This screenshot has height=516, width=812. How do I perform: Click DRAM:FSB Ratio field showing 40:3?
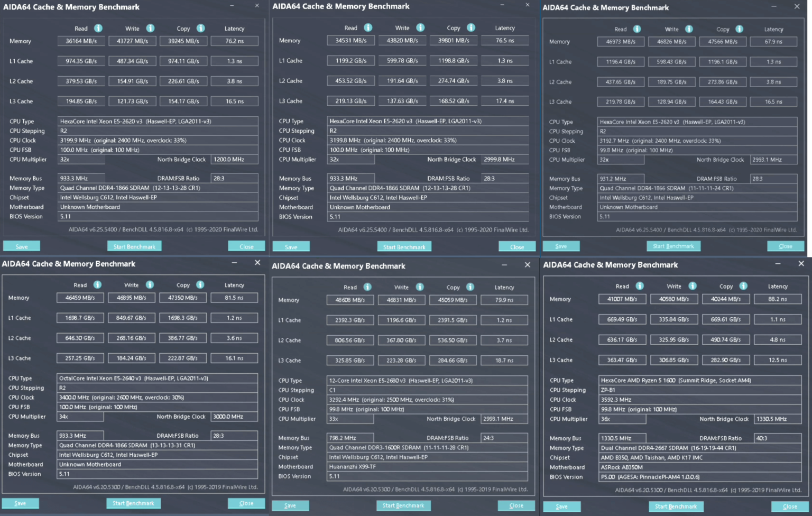(x=778, y=438)
